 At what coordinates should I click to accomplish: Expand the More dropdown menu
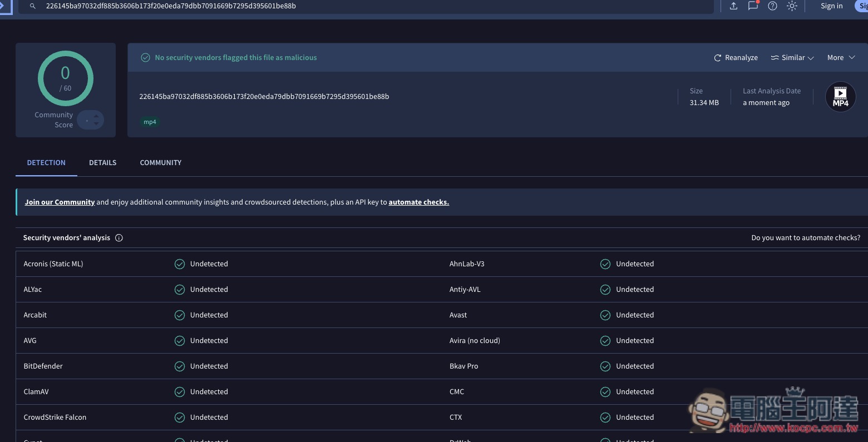click(x=841, y=58)
